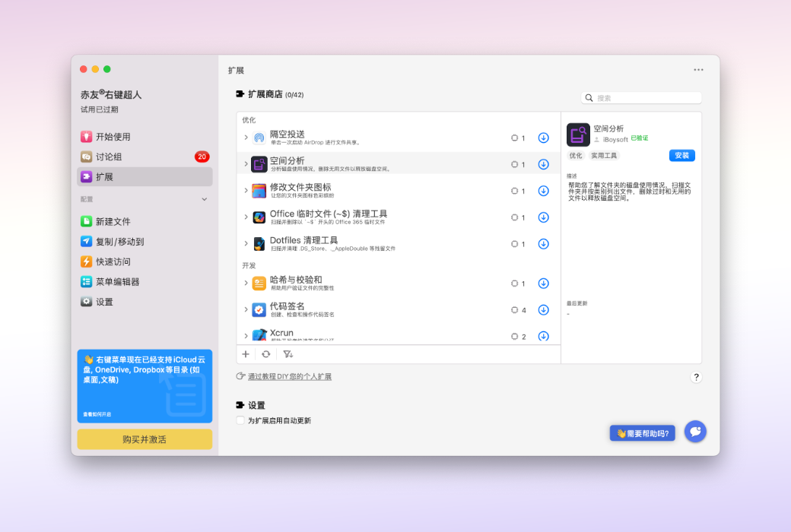Open 快速访问 in the sidebar

tap(145, 261)
